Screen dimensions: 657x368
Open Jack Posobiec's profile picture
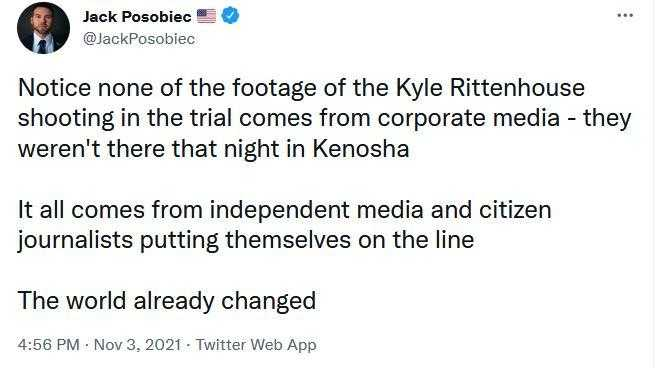43,28
